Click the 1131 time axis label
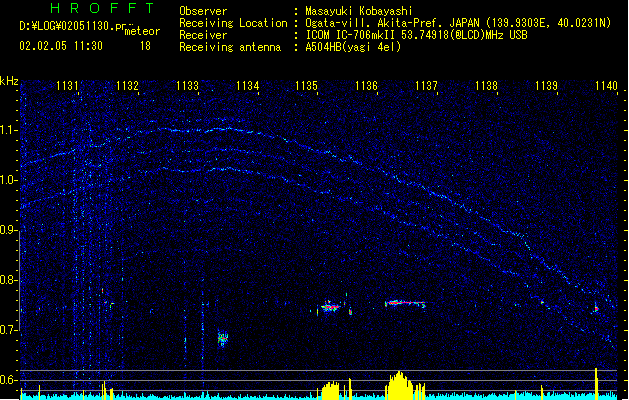The width and height of the screenshot is (629, 400). (x=67, y=86)
